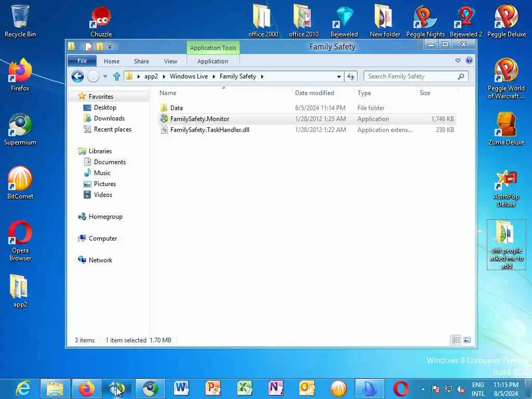Select the Data folder
Image resolution: width=532 pixels, height=399 pixels.
click(307, 108)
